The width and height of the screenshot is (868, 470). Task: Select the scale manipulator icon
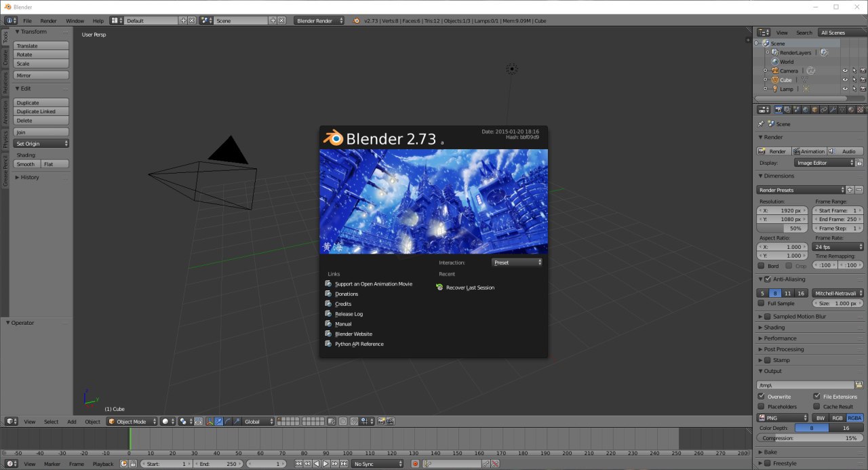point(237,421)
